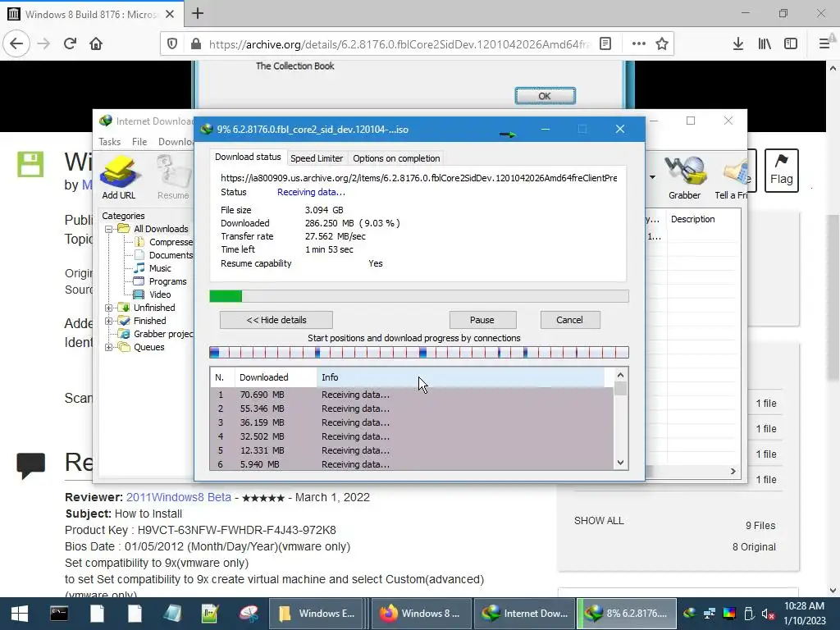Expand the Finished category
This screenshot has height=630, width=840.
tap(109, 321)
